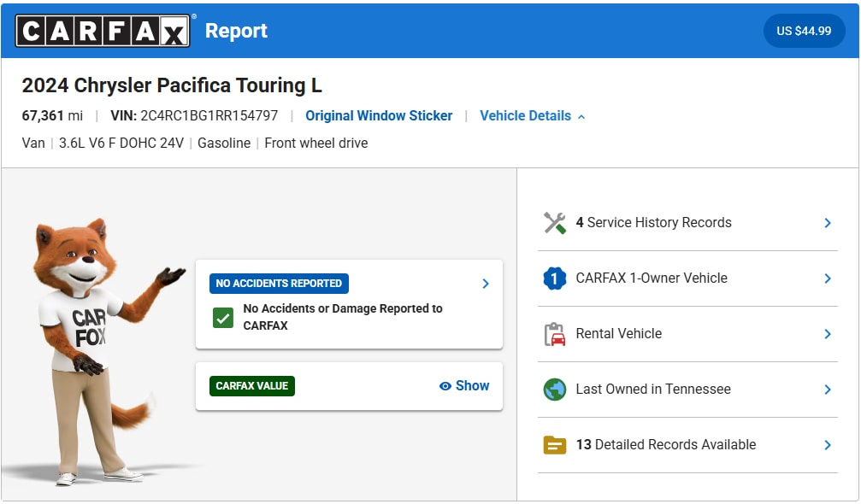Click the blue 1-Owner badge icon
Viewport: 861px width, 504px height.
(x=555, y=278)
